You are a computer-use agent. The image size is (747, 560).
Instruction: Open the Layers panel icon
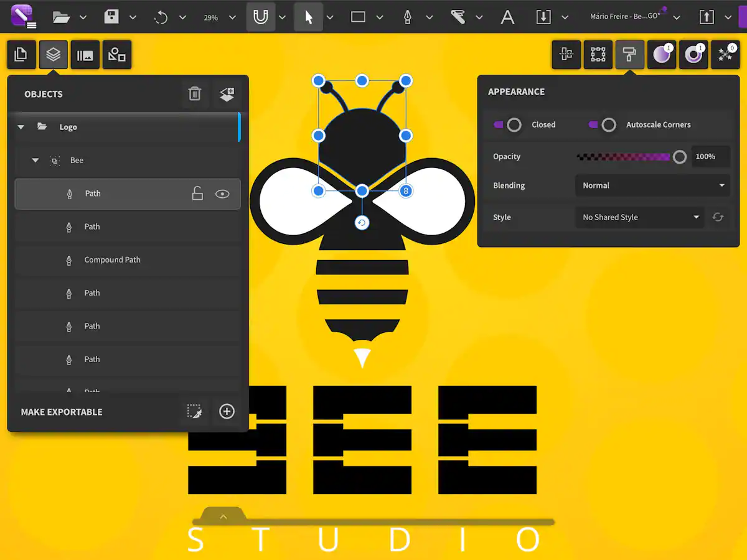[54, 55]
